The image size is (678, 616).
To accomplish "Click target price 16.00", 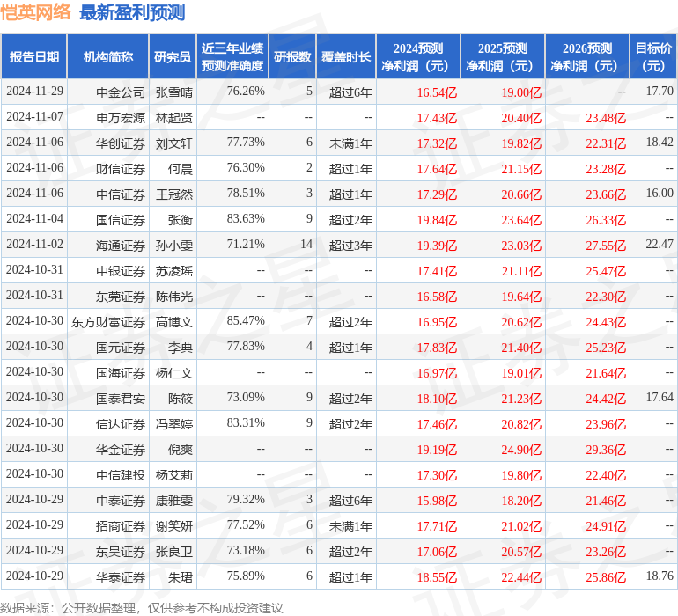I will click(660, 194).
